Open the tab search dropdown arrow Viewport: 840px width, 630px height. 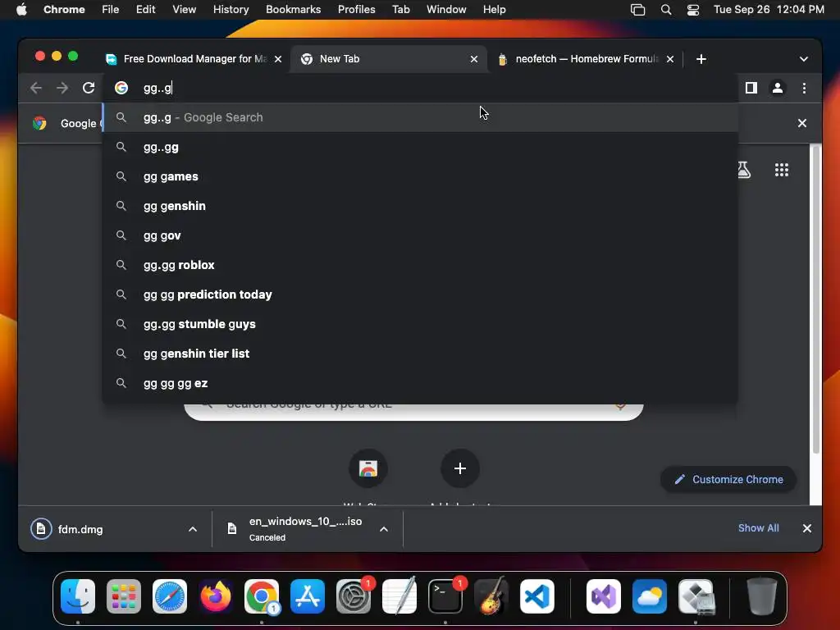pyautogui.click(x=804, y=59)
